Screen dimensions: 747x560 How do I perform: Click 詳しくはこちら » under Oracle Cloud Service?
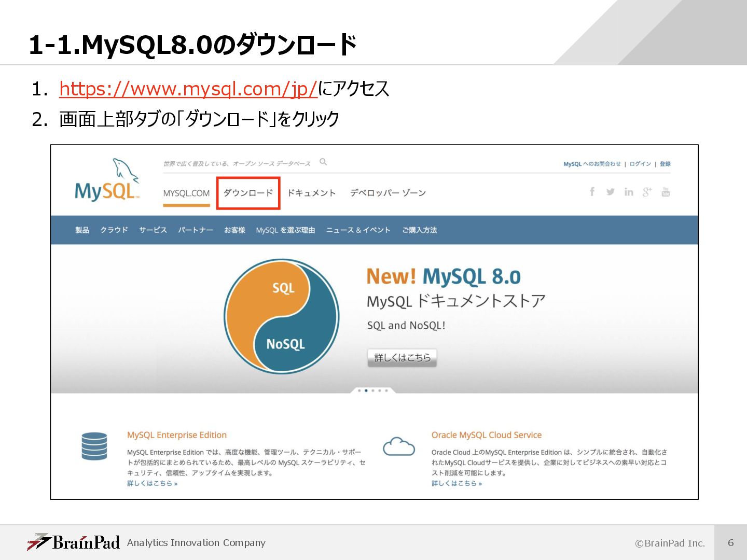click(x=457, y=483)
